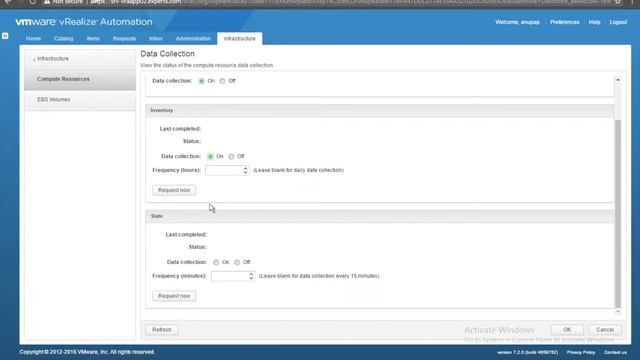This screenshot has height=360, width=640.
Task: Click Request now under State
Action: tap(174, 296)
